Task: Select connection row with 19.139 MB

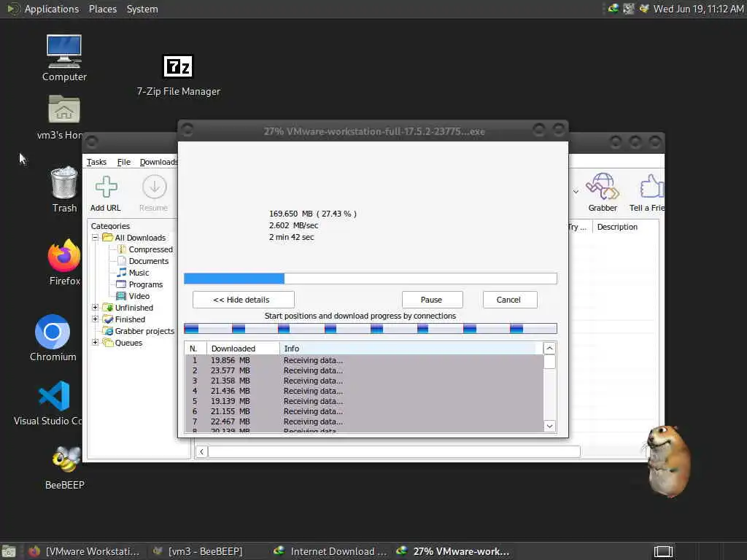Action: pos(364,402)
